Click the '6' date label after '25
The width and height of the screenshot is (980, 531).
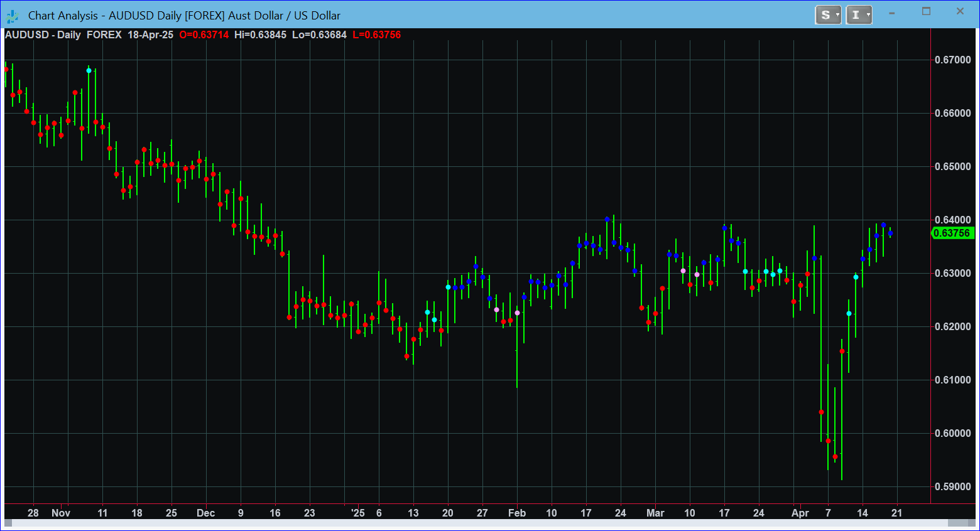[x=379, y=513]
